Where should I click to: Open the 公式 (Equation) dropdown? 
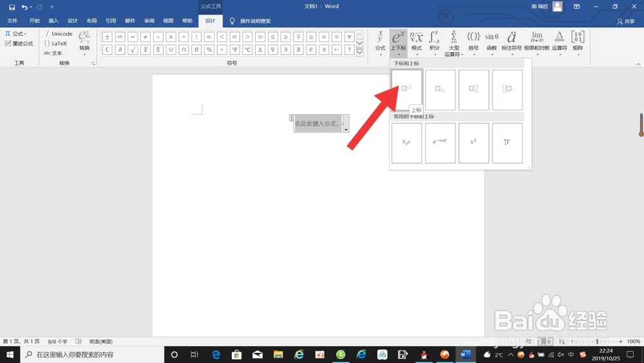[15, 34]
